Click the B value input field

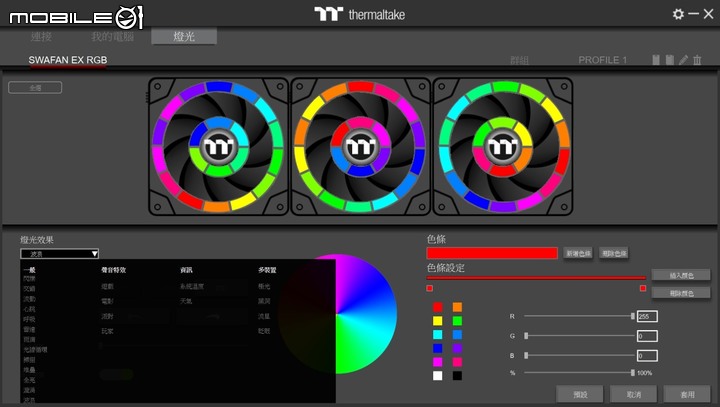647,356
